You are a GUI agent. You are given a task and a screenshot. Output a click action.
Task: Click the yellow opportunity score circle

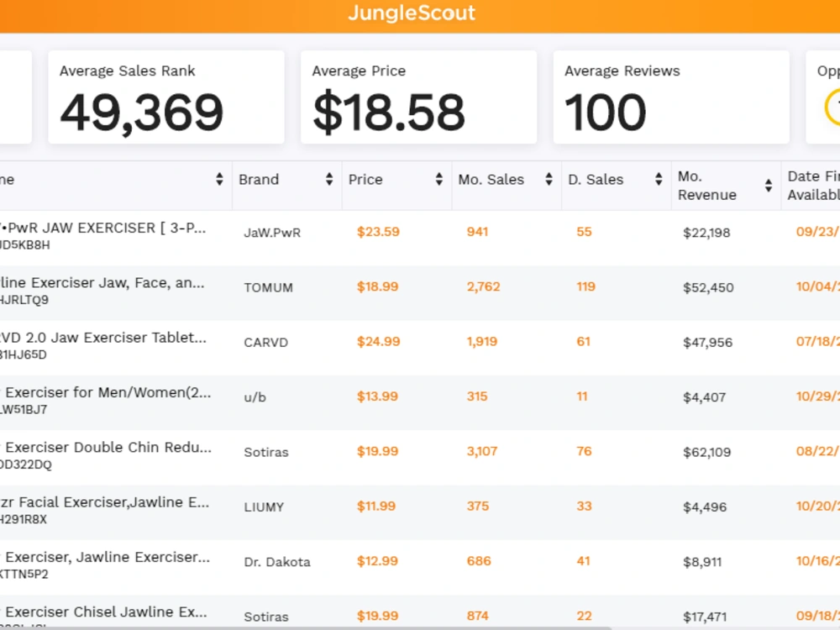tap(832, 108)
